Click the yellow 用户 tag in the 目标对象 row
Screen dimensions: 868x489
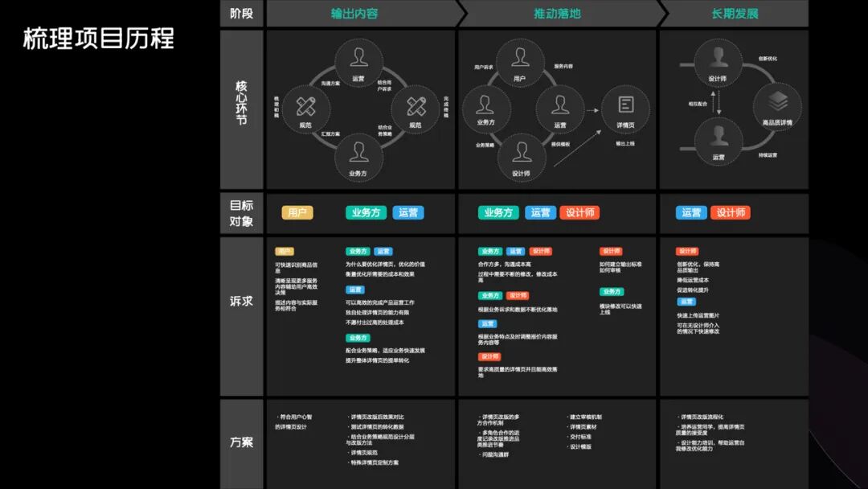pyautogui.click(x=297, y=212)
